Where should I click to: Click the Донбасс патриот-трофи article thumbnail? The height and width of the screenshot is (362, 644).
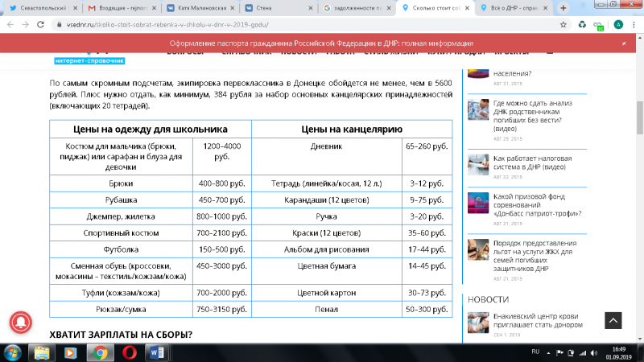(x=478, y=204)
